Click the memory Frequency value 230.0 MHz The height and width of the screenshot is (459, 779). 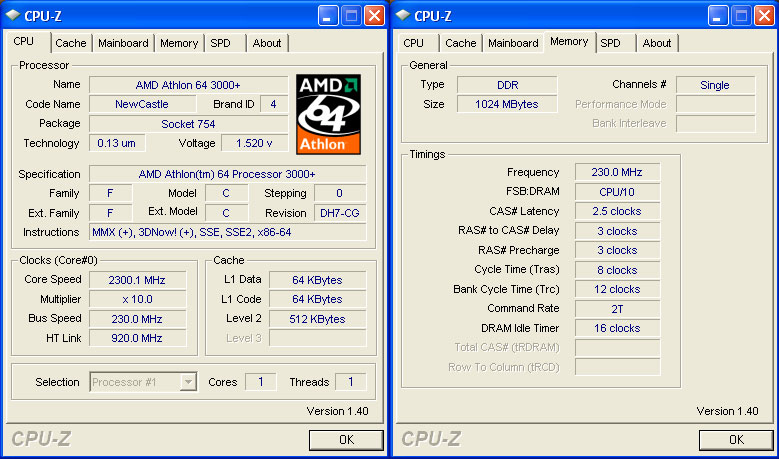(x=618, y=172)
